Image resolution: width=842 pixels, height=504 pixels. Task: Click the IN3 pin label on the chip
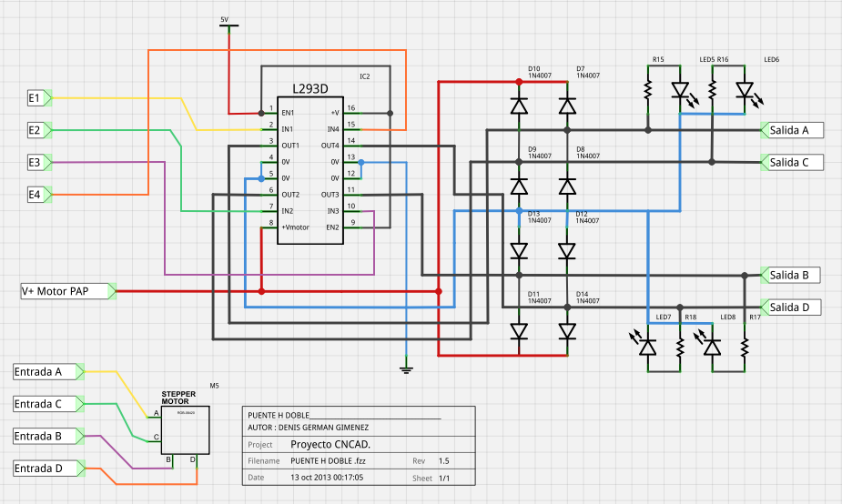point(333,211)
